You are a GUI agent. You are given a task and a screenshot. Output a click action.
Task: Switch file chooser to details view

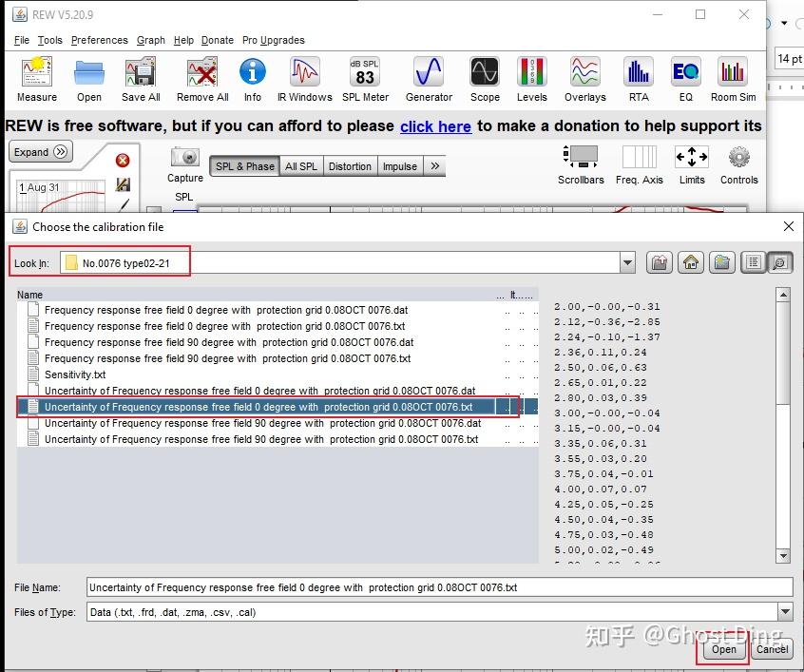779,263
